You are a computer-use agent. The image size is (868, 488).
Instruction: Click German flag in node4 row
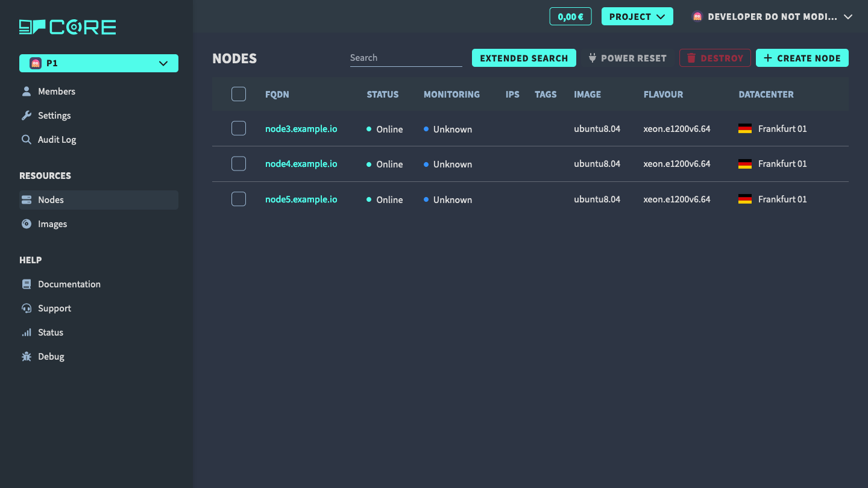pos(745,164)
